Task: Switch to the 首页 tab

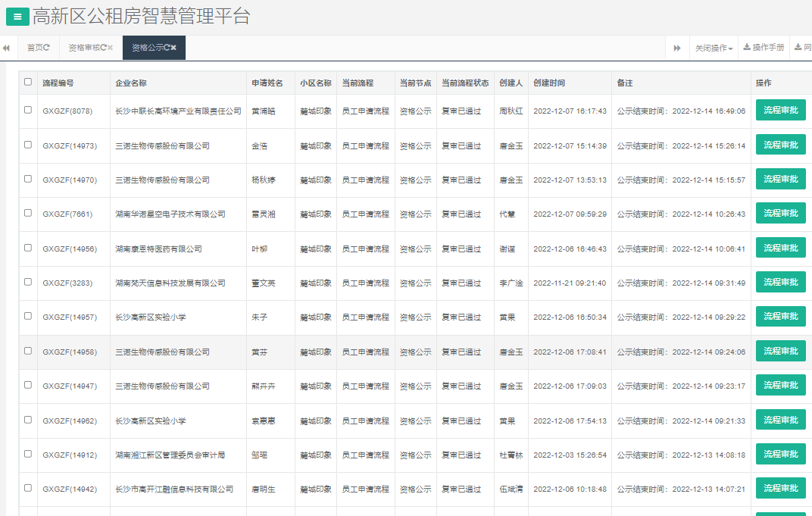Action: click(x=36, y=47)
